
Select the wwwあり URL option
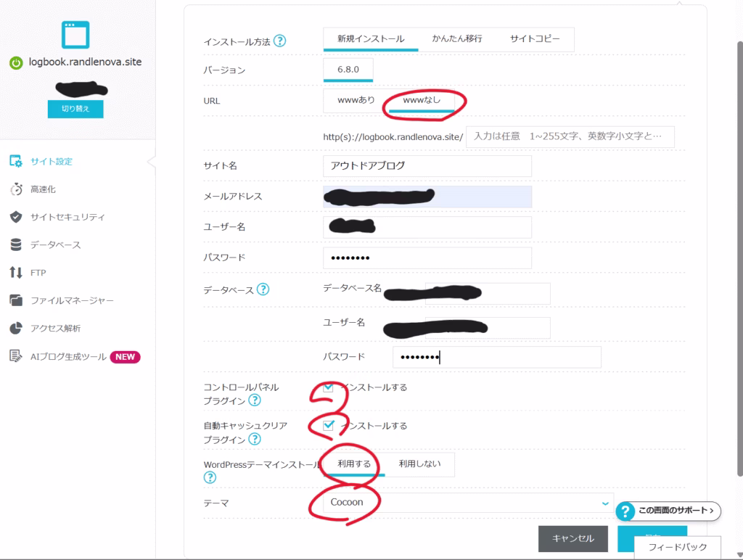[x=356, y=100]
